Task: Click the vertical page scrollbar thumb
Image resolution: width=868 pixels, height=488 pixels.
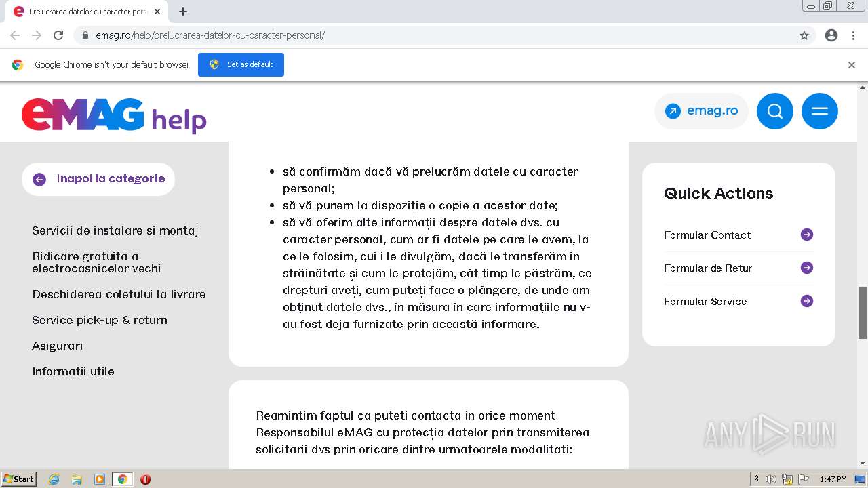Action: [863, 312]
